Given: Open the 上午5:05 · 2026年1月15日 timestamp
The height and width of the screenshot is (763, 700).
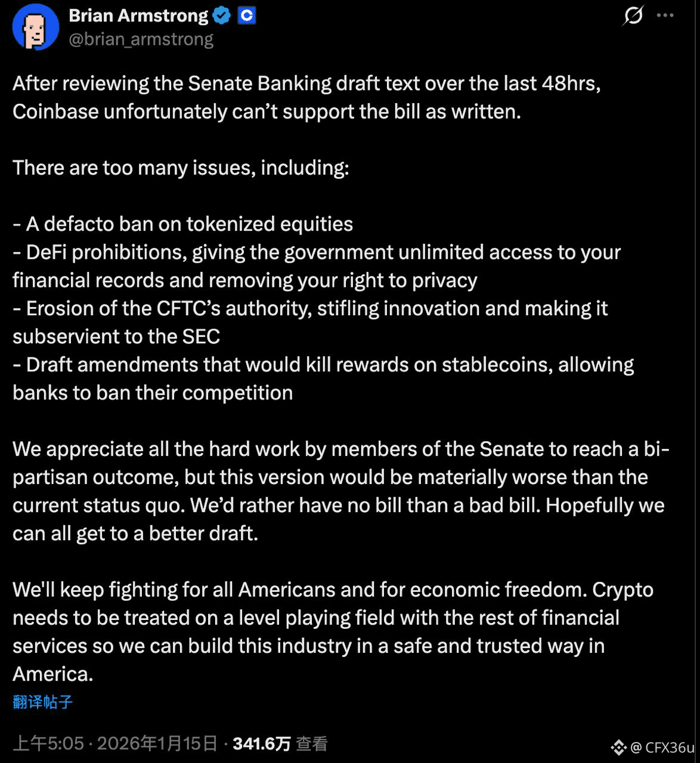Looking at the screenshot, I should tap(115, 743).
